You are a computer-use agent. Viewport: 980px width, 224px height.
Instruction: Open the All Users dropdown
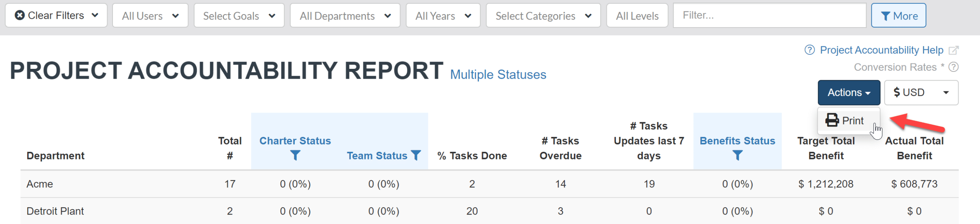[x=150, y=16]
